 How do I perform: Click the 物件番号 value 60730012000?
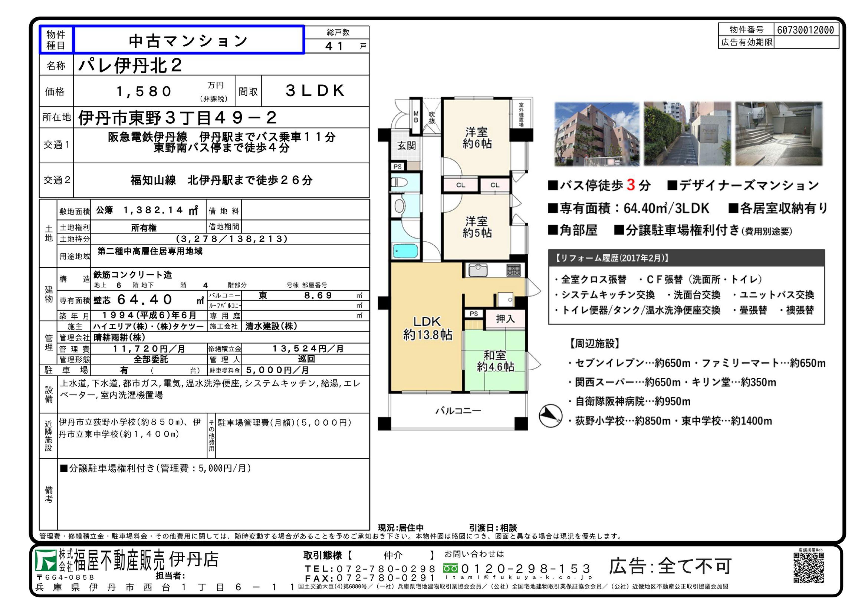(x=806, y=30)
